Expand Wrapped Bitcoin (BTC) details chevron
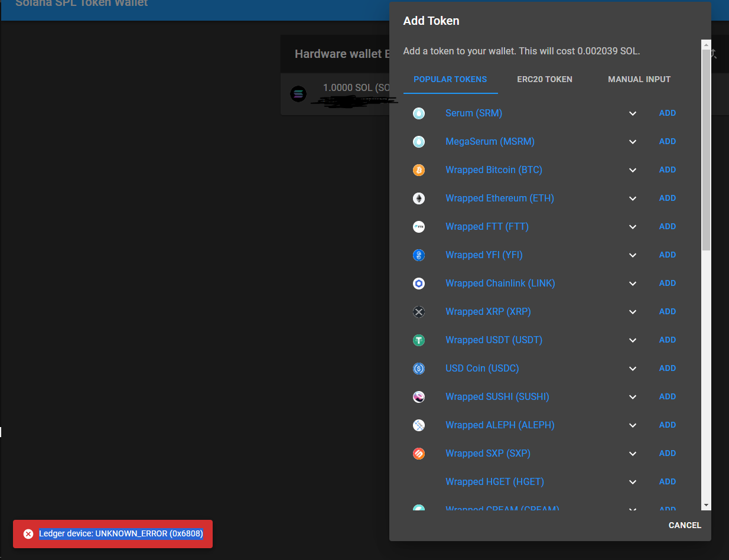The height and width of the screenshot is (560, 729). 633,170
